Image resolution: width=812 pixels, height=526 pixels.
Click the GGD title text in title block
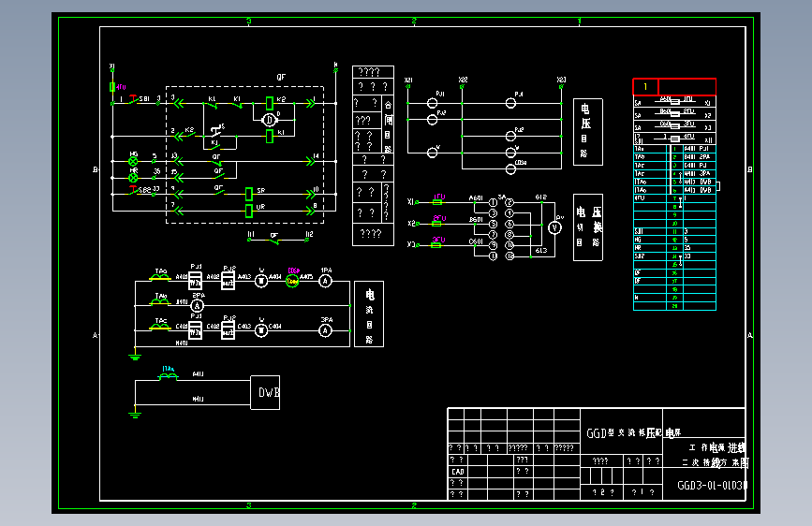point(633,432)
